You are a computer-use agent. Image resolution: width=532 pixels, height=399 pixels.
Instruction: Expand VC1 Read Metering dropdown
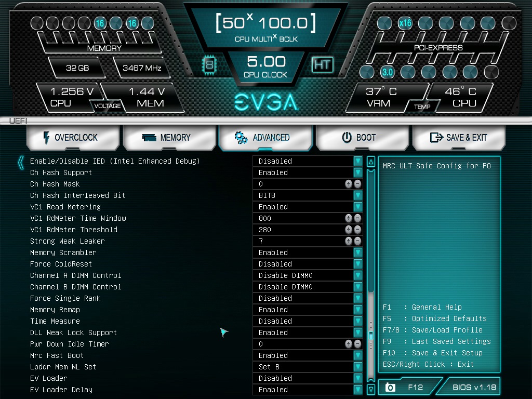pyautogui.click(x=357, y=207)
